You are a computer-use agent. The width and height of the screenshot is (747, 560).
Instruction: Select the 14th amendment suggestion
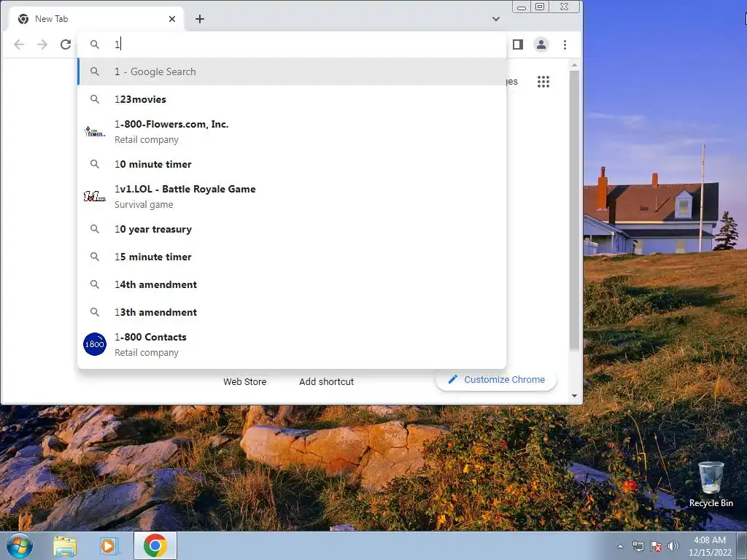(292, 284)
